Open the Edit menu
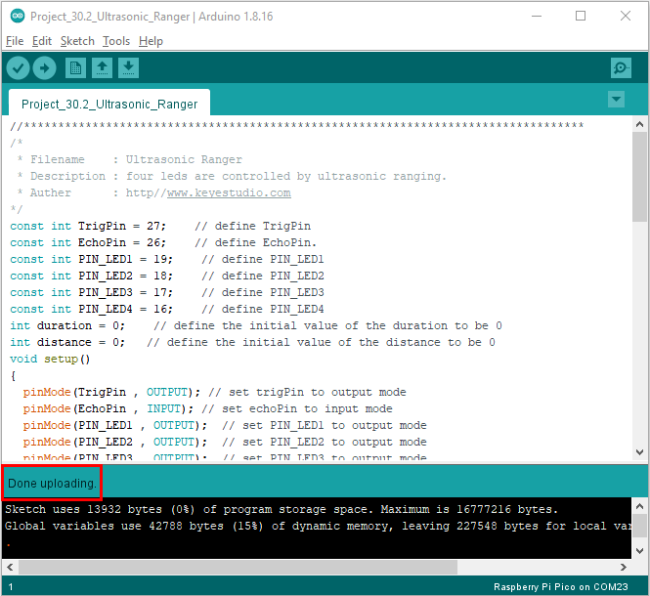The width and height of the screenshot is (650, 596). click(x=41, y=41)
